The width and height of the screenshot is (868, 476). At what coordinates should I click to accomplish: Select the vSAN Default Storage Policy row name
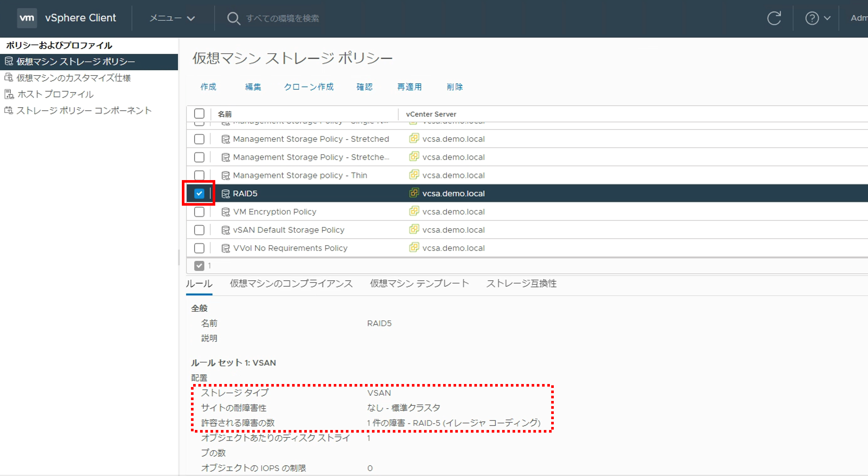tap(289, 230)
